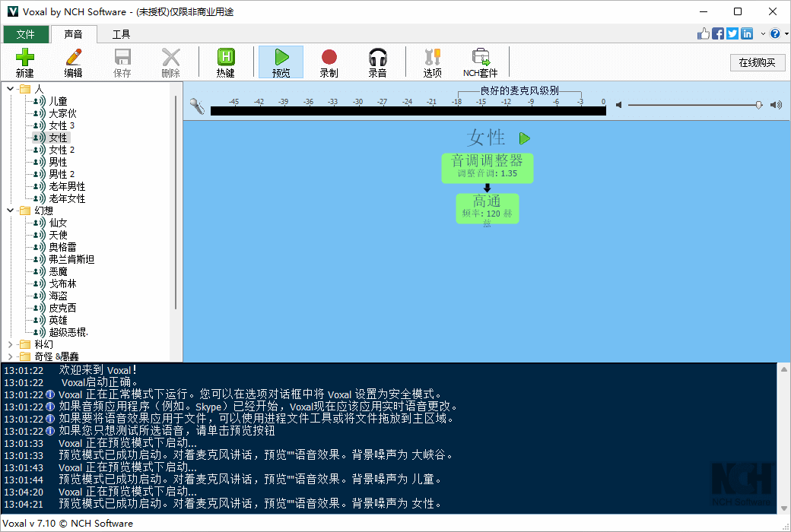Start 录制 (Record) with red circle icon
Screen dimensions: 791x532
[329, 62]
